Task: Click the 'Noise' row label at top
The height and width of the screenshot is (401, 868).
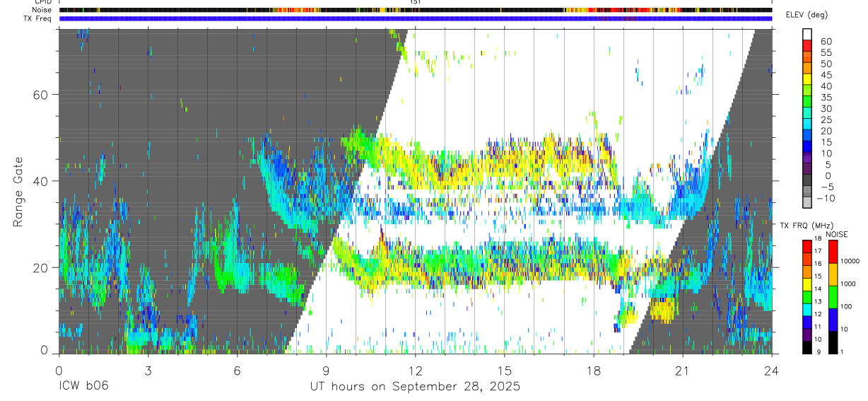Action: coord(42,10)
